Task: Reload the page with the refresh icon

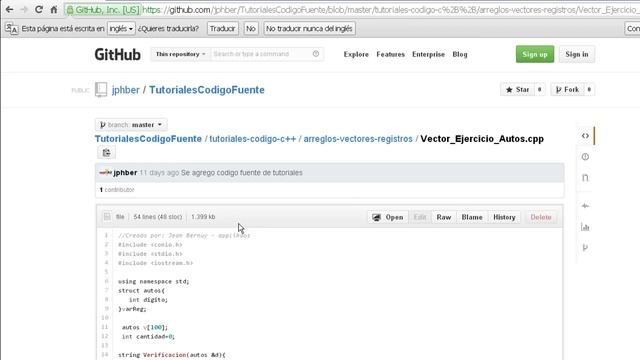Action: (x=39, y=9)
